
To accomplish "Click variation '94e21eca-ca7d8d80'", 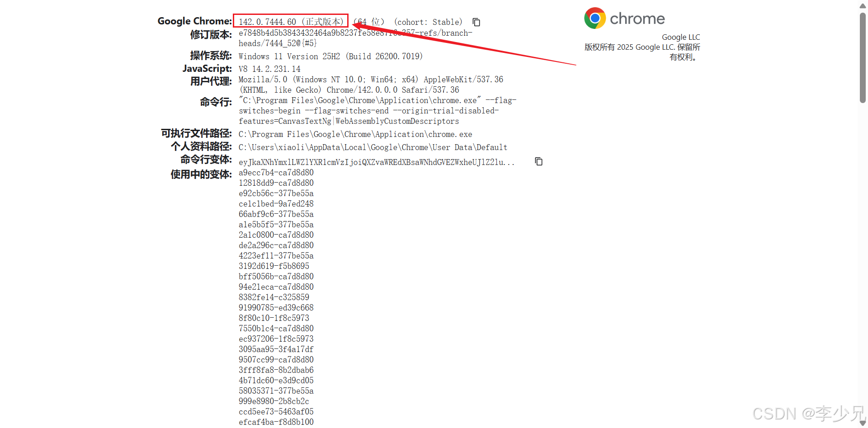I will click(x=276, y=287).
